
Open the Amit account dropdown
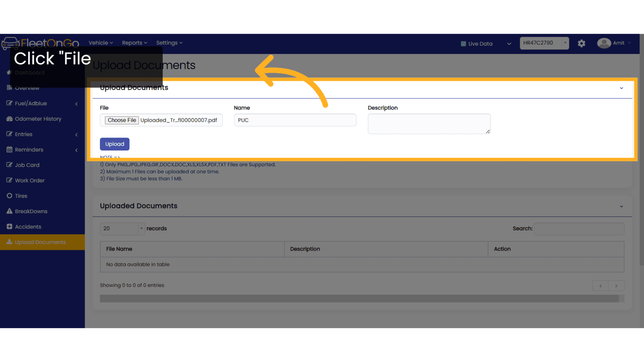630,43
